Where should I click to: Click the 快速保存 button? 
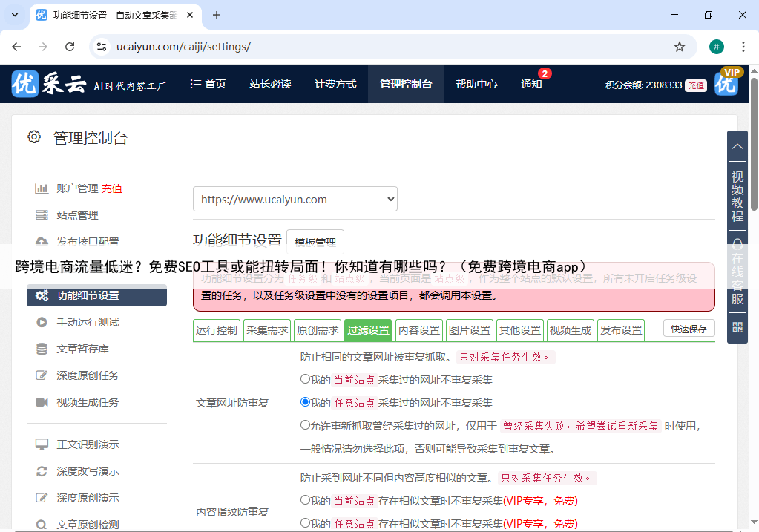(689, 329)
